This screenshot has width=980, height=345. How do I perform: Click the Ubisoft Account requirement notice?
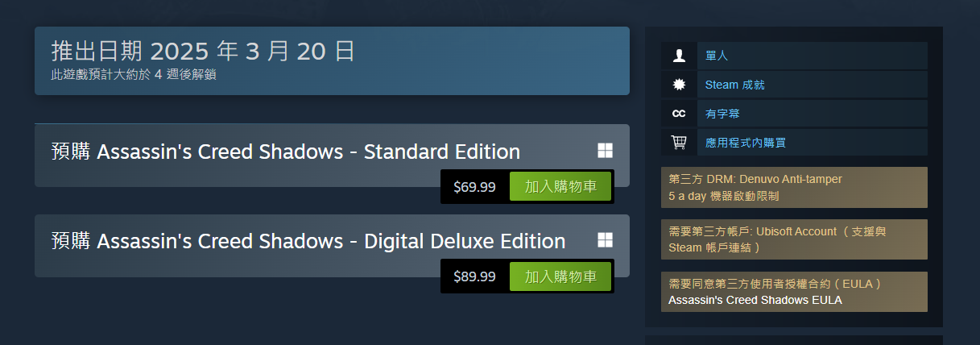coord(793,239)
